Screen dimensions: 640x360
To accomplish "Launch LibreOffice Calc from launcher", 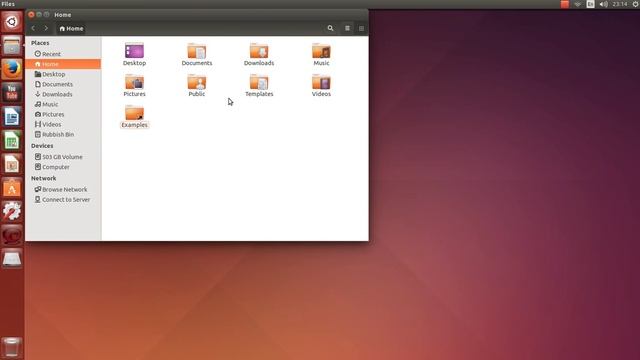I will tap(12, 140).
